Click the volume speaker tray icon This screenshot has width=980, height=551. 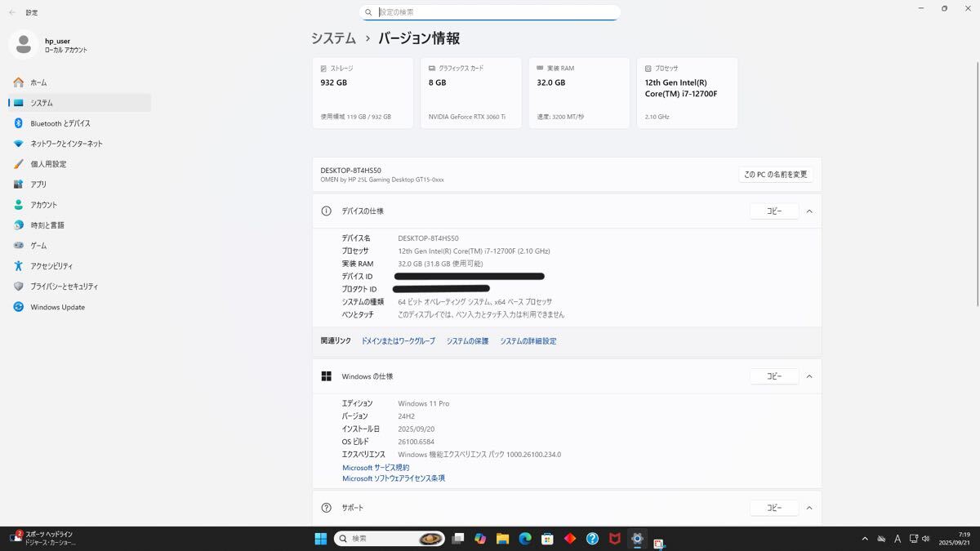coord(925,539)
